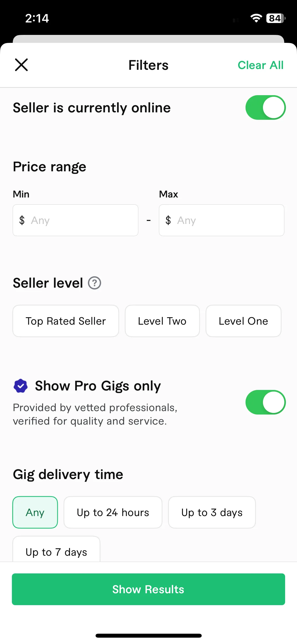
Task: Clear All filters
Action: tap(261, 65)
